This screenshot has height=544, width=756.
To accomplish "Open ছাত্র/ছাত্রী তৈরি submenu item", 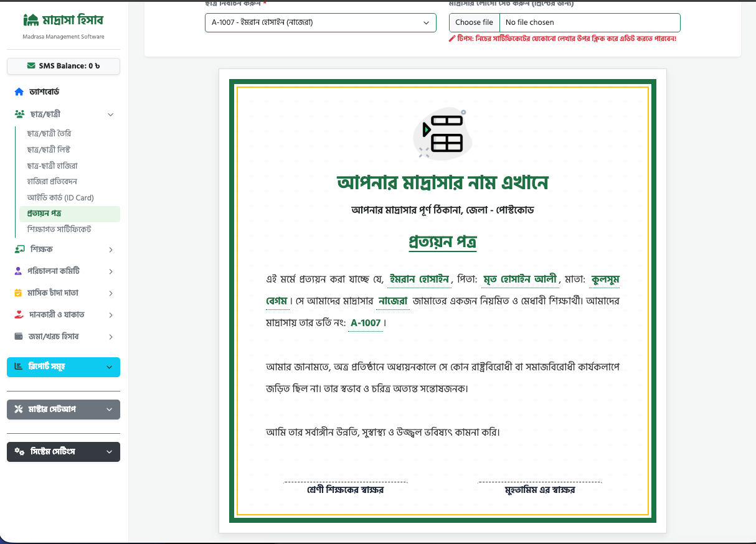I will 49,133.
